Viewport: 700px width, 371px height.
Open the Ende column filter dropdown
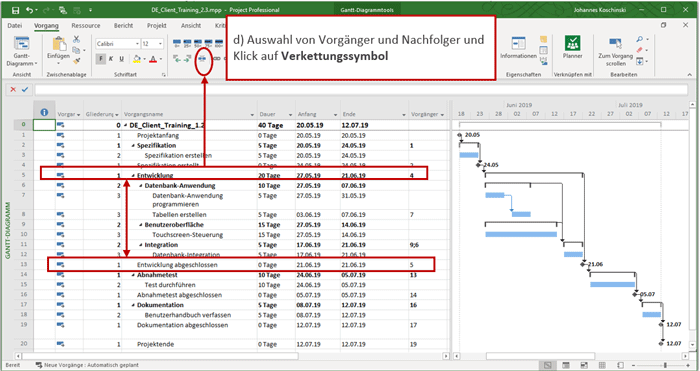coord(404,115)
